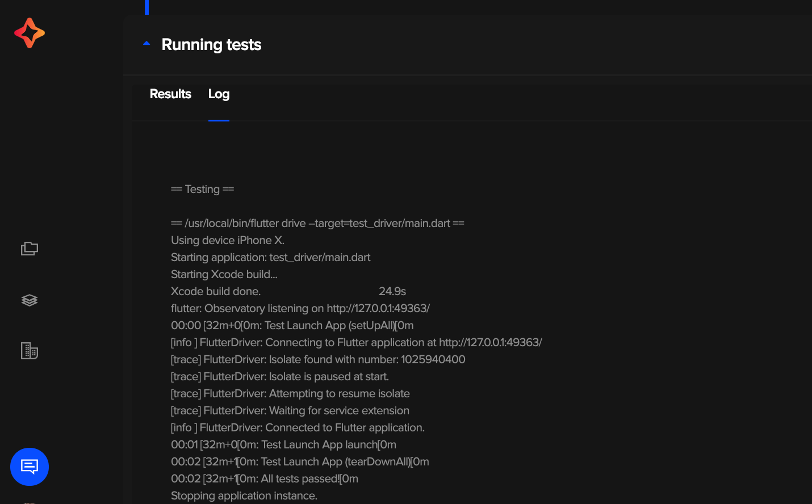Click the 24.9s build time value
Viewport: 812px width, 504px height.
tap(392, 291)
